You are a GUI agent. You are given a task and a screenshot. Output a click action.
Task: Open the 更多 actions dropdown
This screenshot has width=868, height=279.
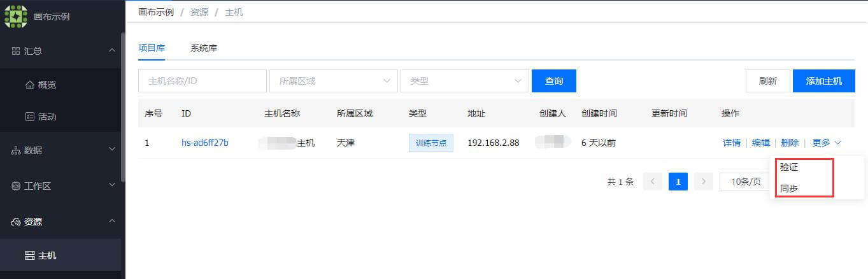[x=827, y=143]
